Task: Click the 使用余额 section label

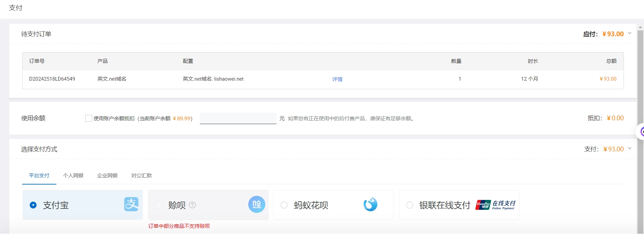Action: [x=33, y=118]
